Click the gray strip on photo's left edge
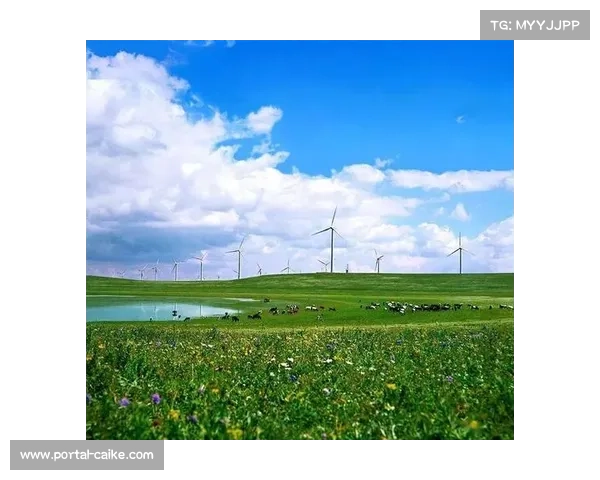This screenshot has width=600, height=480. pyautogui.click(x=83, y=240)
